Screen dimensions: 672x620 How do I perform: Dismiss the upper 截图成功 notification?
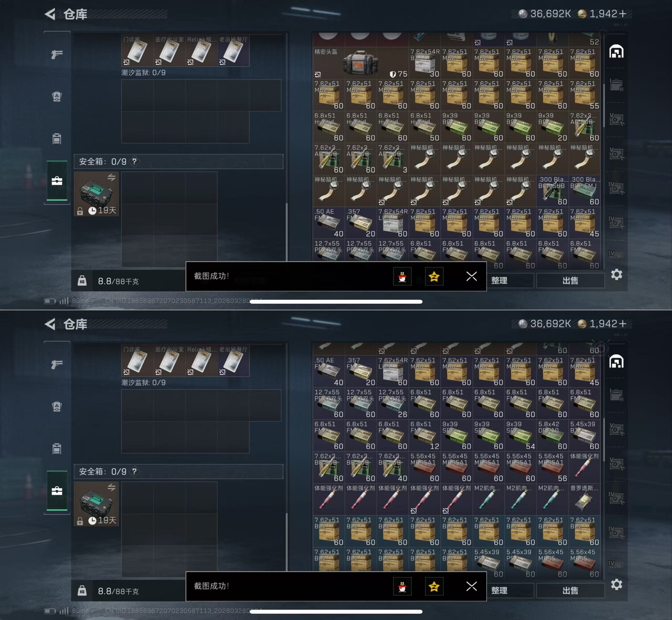point(471,276)
